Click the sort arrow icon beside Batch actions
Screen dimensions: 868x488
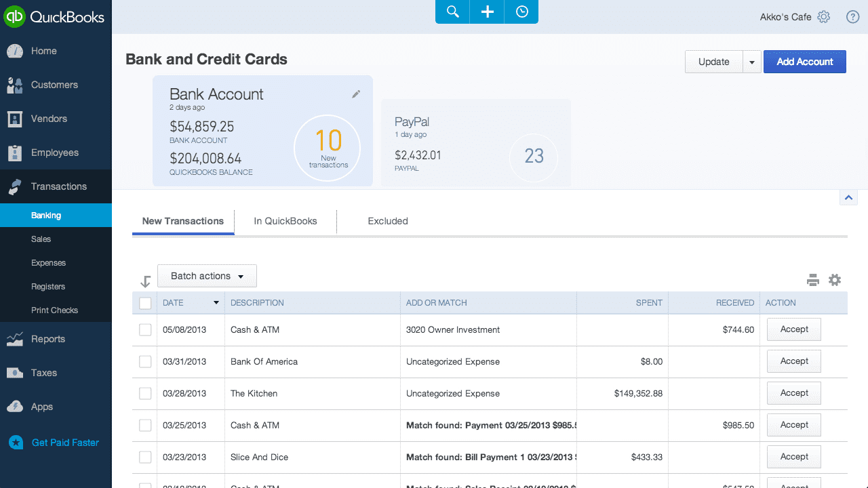coord(145,281)
